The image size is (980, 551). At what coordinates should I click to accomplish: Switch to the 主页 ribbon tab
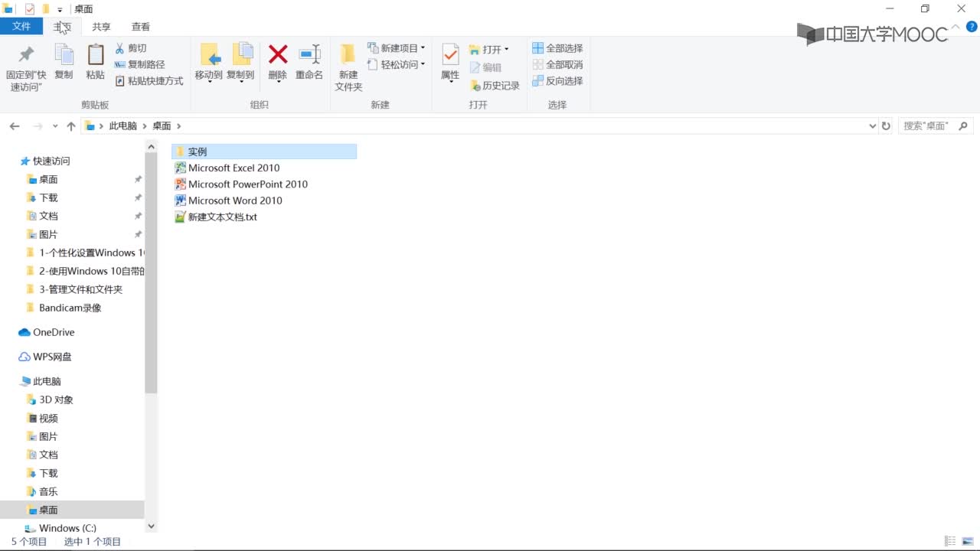click(x=62, y=26)
